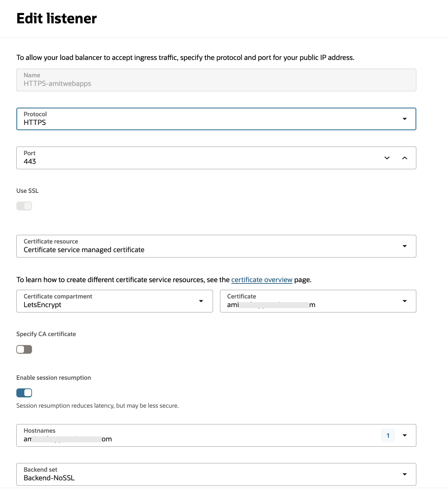Open the Certificate resource dropdown
The height and width of the screenshot is (503, 448).
pyautogui.click(x=200, y=246)
